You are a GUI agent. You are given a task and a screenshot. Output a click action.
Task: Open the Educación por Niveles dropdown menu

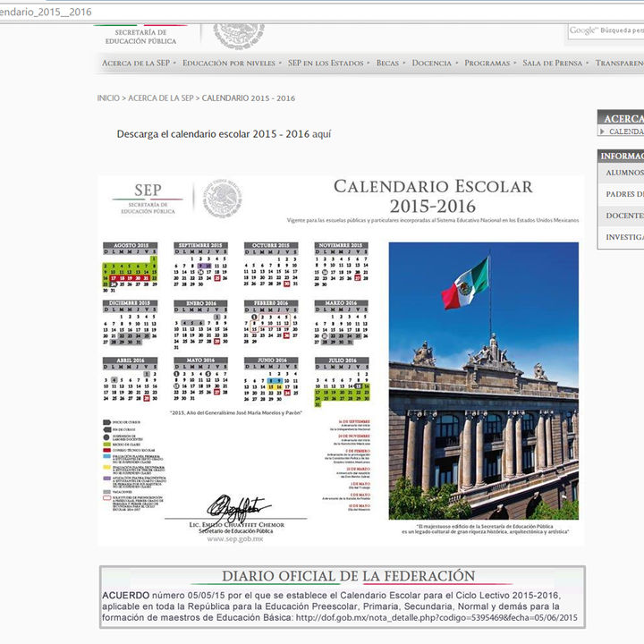pyautogui.click(x=229, y=64)
